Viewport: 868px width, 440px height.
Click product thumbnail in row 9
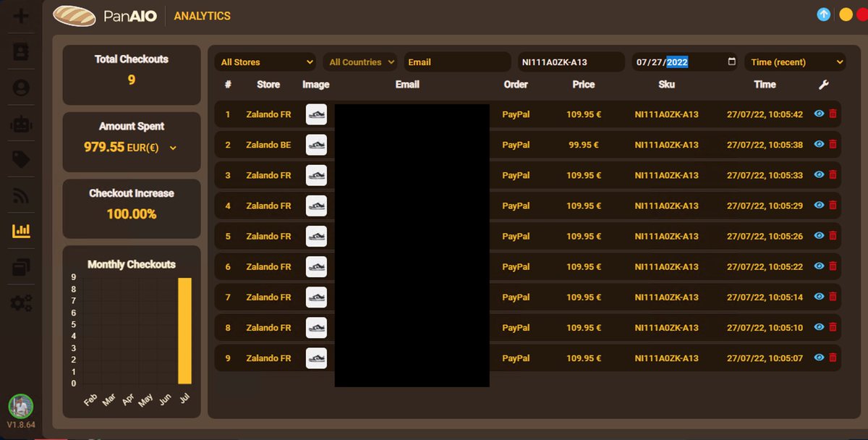click(316, 357)
